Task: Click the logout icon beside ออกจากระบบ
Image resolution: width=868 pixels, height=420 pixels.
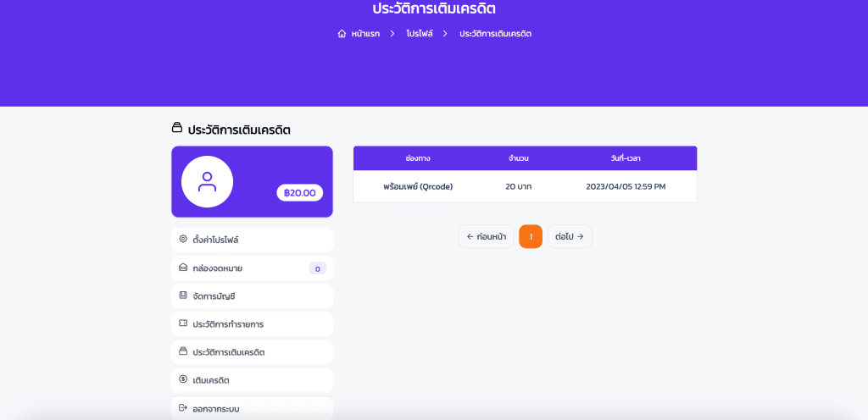Action: point(183,408)
